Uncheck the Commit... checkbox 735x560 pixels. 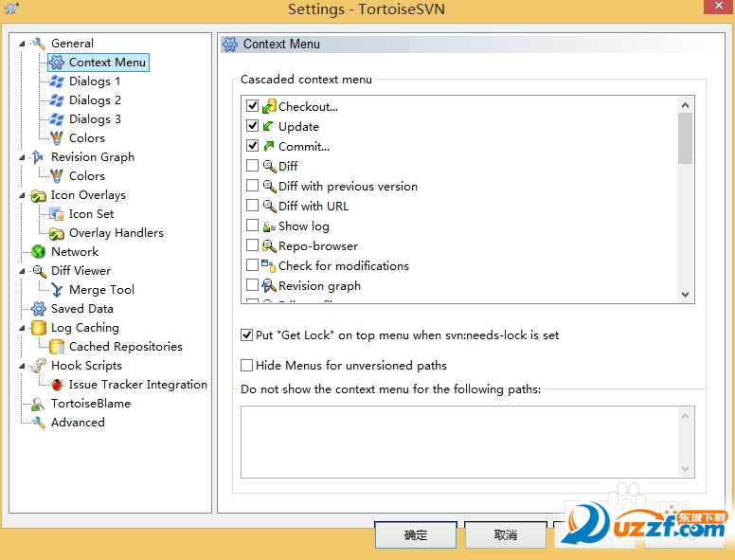252,145
